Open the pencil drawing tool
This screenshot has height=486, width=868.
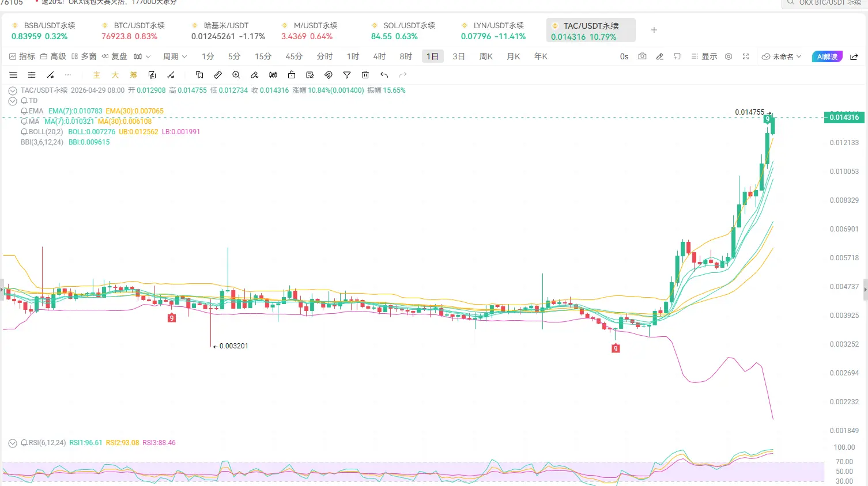[660, 56]
